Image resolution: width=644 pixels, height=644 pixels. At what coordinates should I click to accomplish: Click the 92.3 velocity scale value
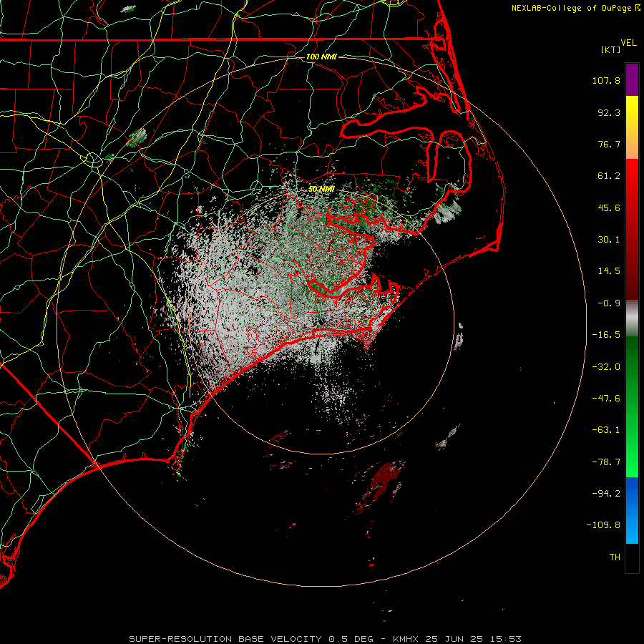pos(609,112)
